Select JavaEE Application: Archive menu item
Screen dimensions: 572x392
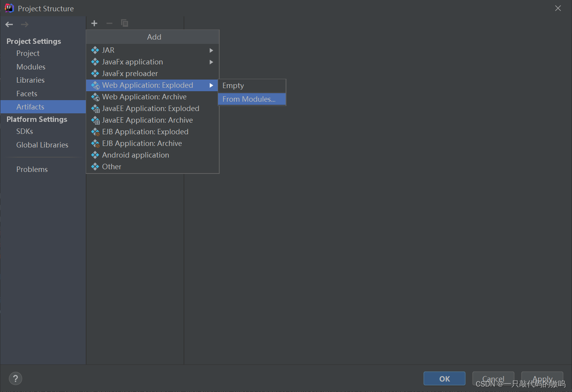(153, 120)
